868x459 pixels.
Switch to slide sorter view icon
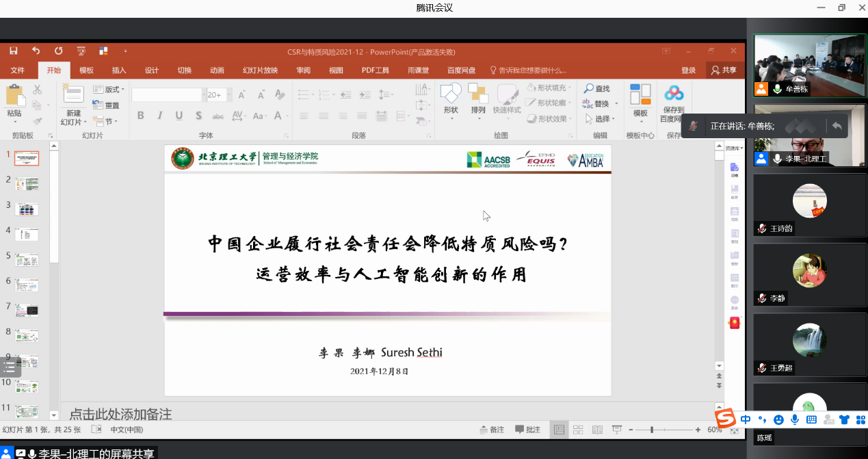[578, 430]
